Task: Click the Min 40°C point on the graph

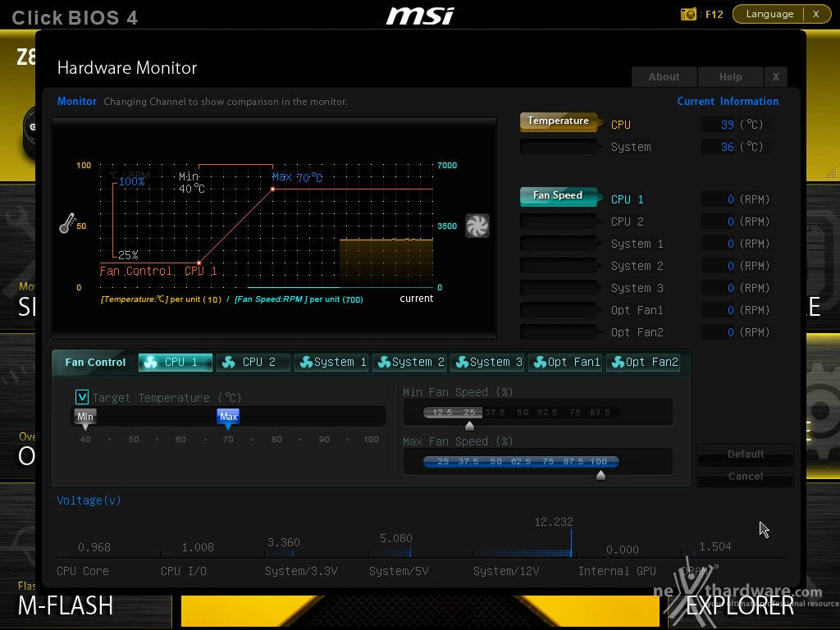Action: 199,263
